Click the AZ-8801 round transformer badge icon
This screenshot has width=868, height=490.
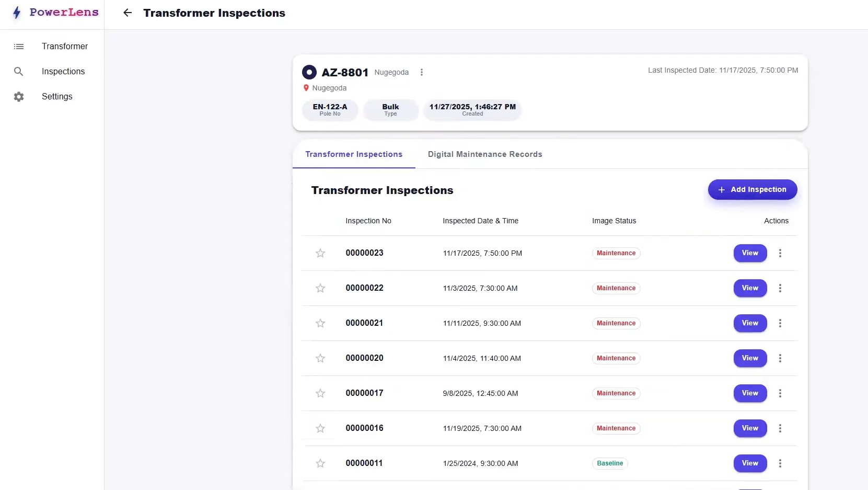[309, 72]
